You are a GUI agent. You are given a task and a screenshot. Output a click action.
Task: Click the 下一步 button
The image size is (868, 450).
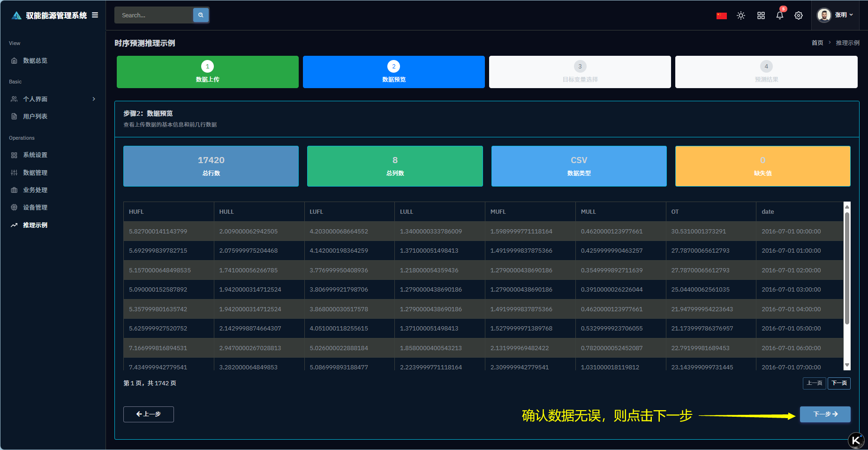pyautogui.click(x=825, y=414)
